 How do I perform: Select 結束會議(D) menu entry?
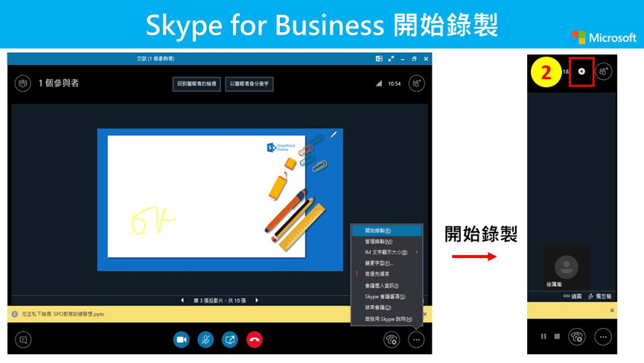(386, 307)
